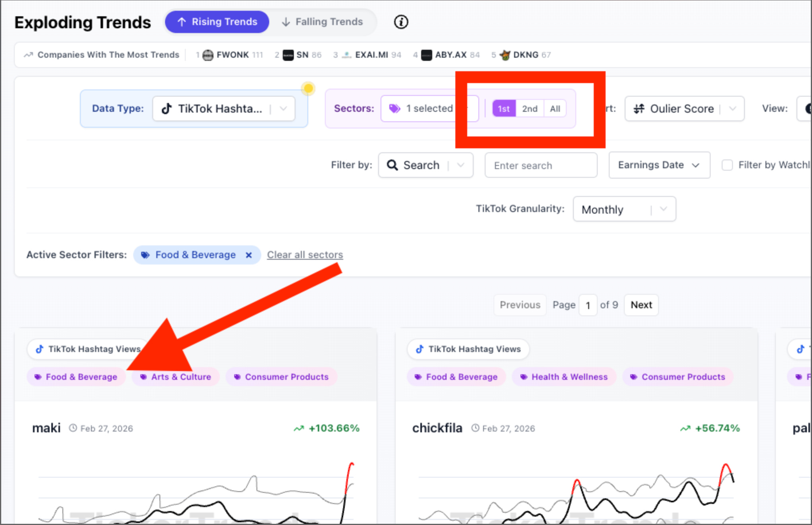This screenshot has width=812, height=525.
Task: Click the ABY.AX company logo icon
Action: (426, 55)
